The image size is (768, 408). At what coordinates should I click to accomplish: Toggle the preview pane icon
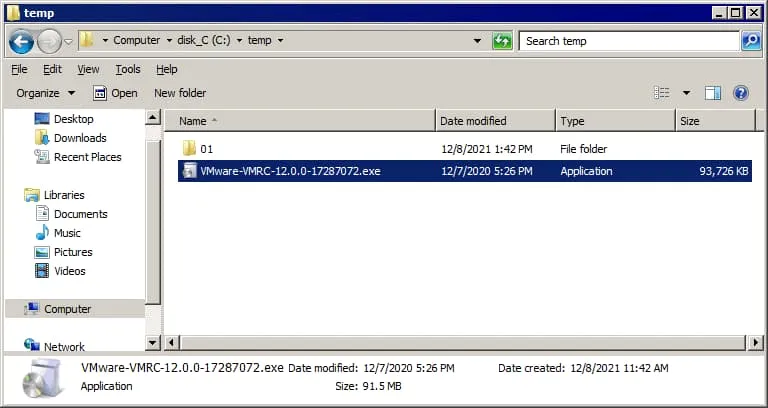(x=713, y=93)
